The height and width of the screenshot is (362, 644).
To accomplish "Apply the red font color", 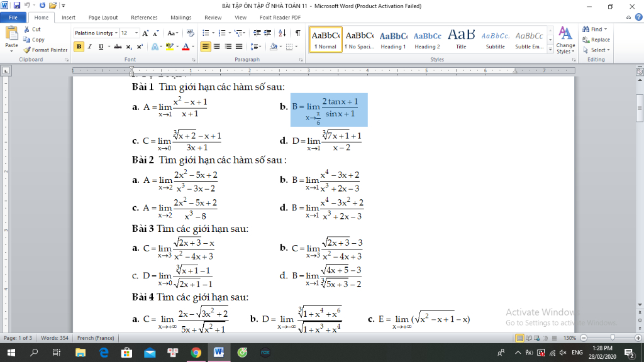I will tap(186, 47).
